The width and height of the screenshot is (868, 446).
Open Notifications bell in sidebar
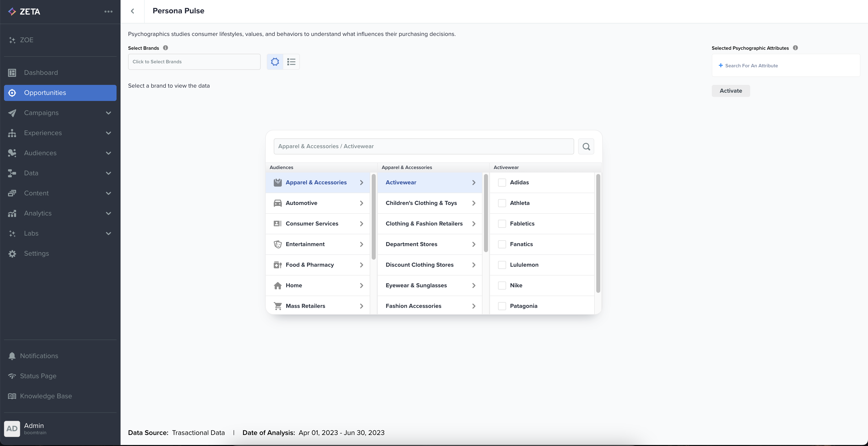(x=12, y=356)
